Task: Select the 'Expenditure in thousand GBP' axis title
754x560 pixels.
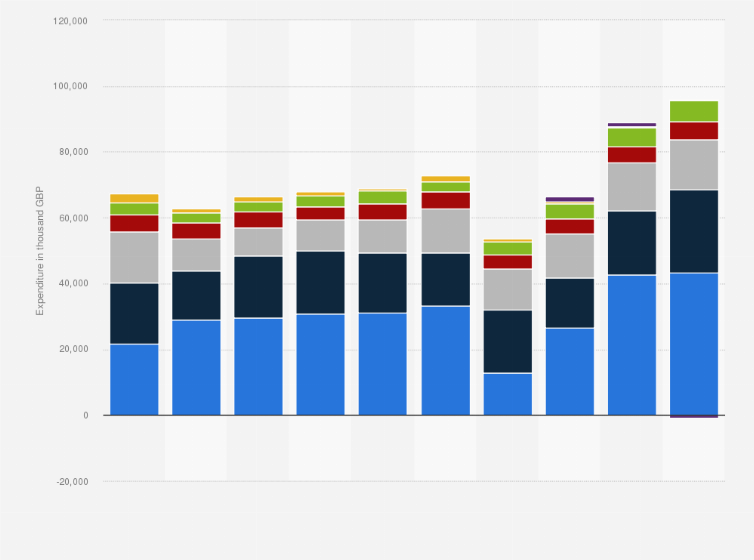Action: pos(39,251)
